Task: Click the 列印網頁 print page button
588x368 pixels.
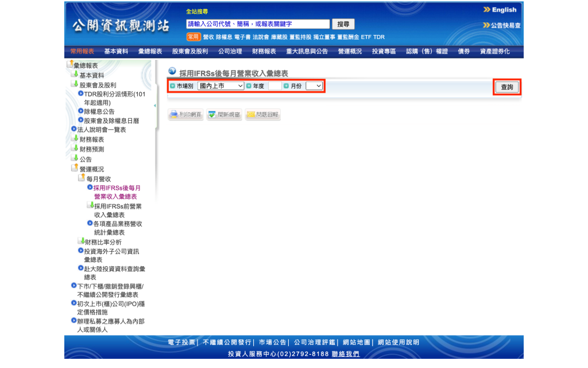Action: click(185, 114)
